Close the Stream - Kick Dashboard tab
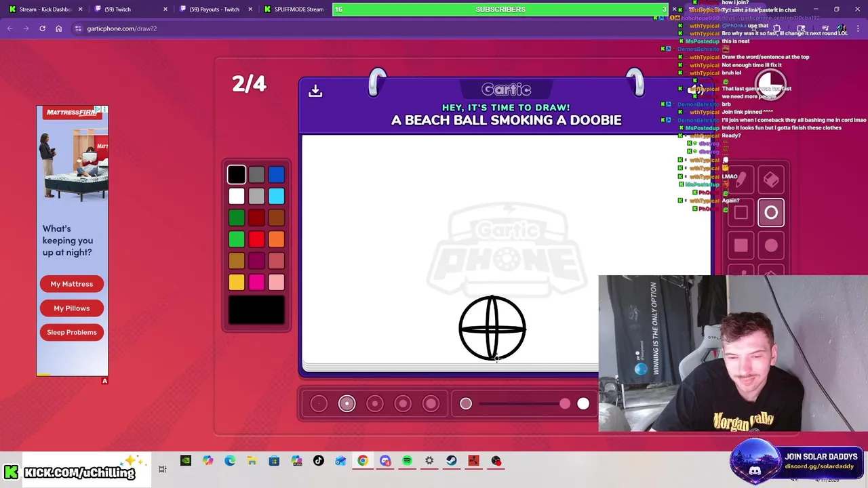The height and width of the screenshot is (488, 868). click(x=80, y=9)
